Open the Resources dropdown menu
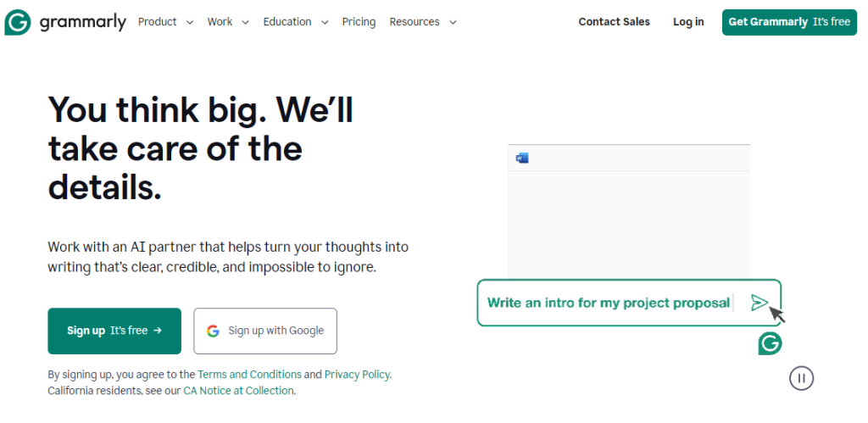 tap(423, 22)
